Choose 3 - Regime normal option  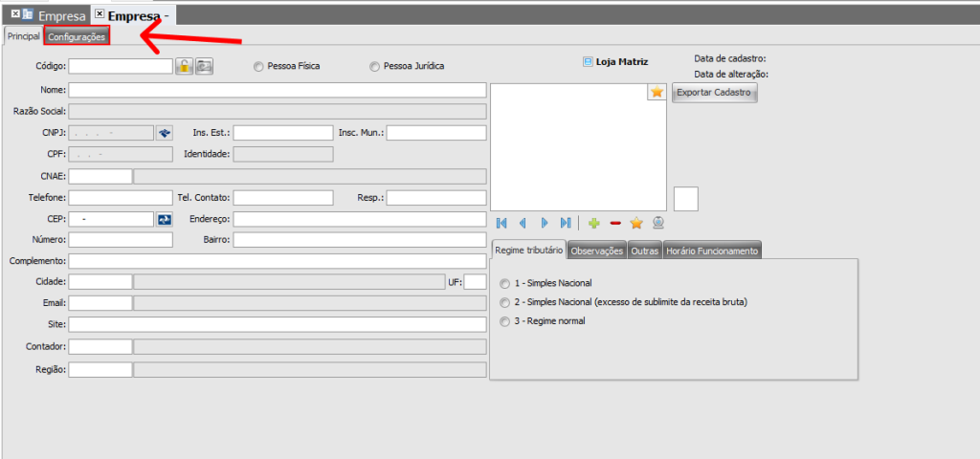pos(505,322)
